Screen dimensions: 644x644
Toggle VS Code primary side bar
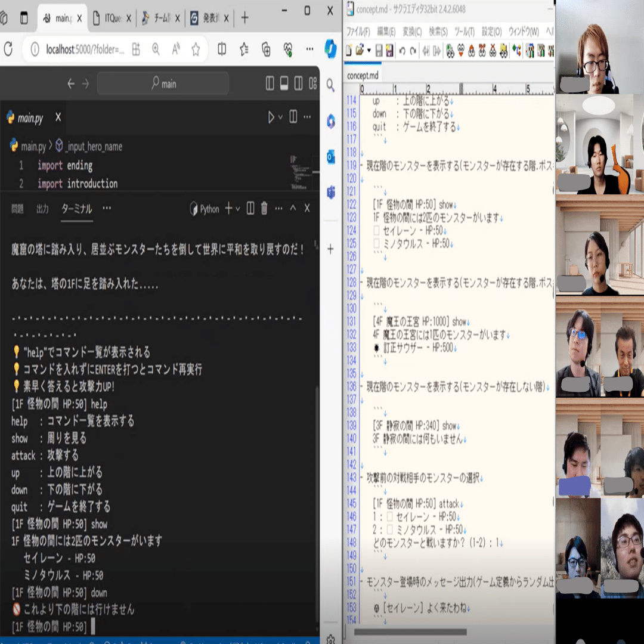270,83
